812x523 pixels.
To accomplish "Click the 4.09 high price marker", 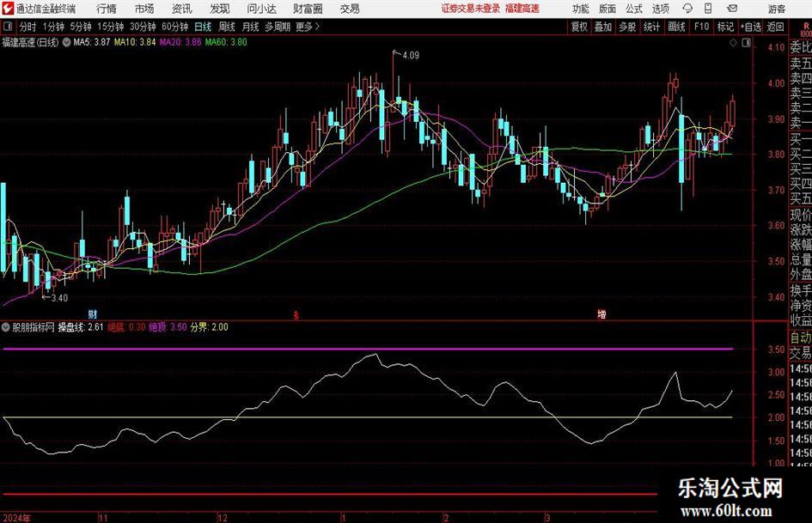I will [x=407, y=55].
